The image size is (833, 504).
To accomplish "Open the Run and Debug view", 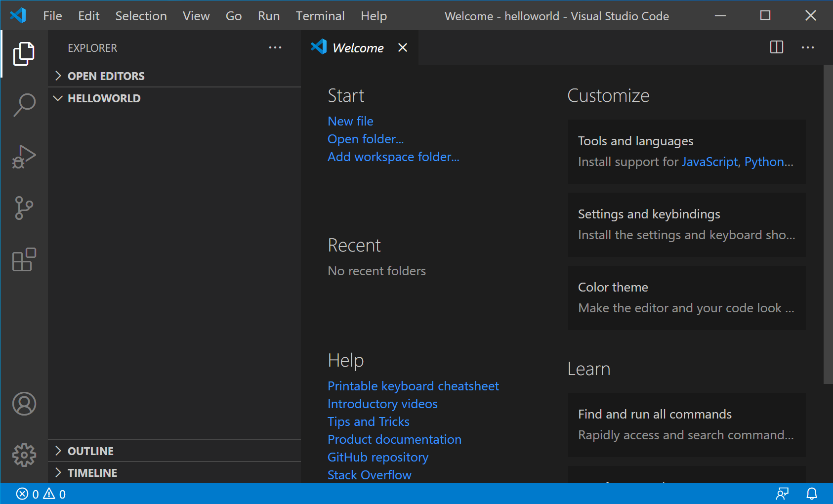I will pos(24,157).
